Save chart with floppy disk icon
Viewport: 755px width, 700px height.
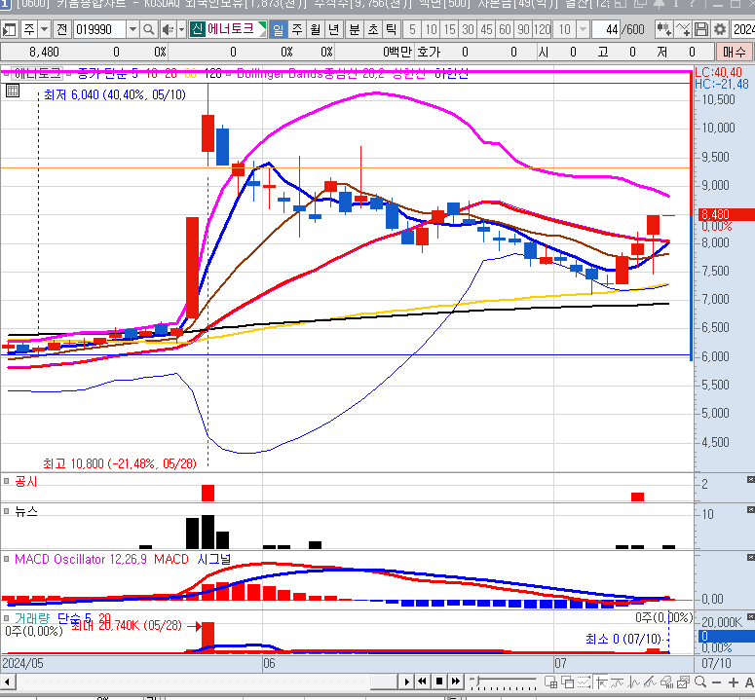pos(700,29)
